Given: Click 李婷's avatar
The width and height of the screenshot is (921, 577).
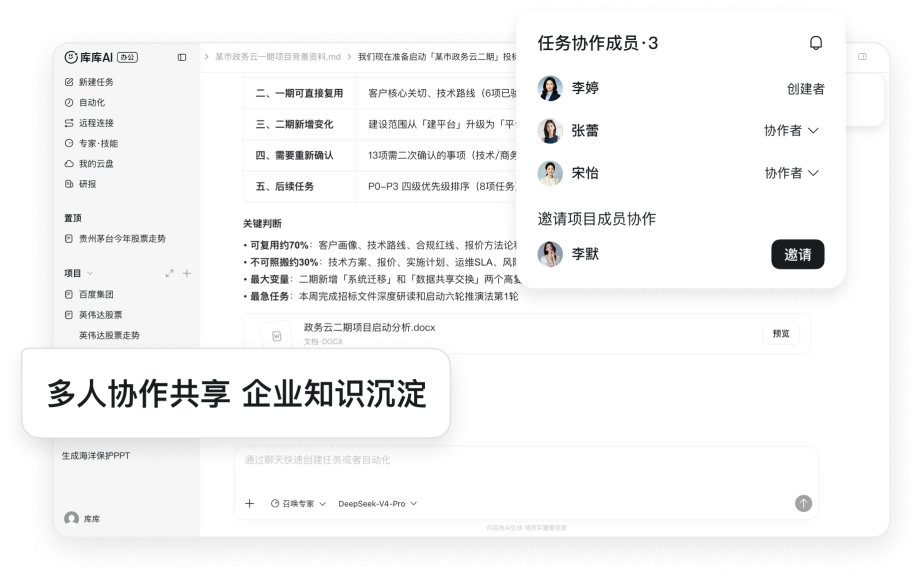Looking at the screenshot, I should coord(550,88).
